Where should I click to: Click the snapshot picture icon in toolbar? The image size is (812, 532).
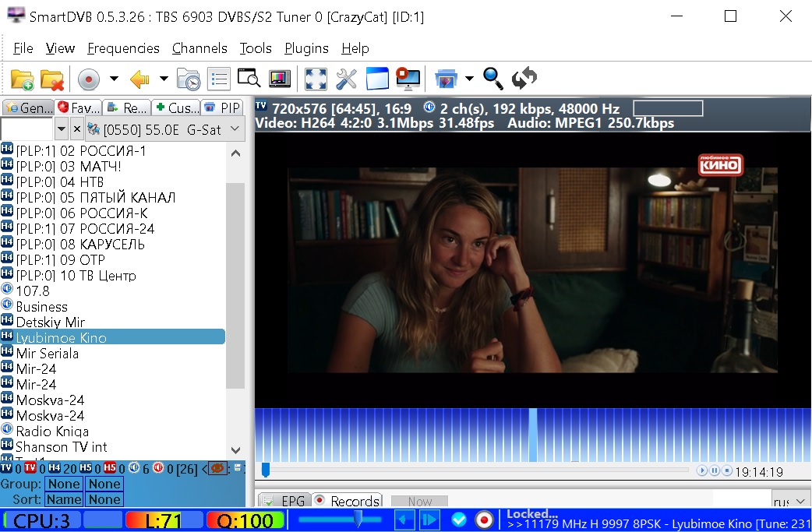446,79
